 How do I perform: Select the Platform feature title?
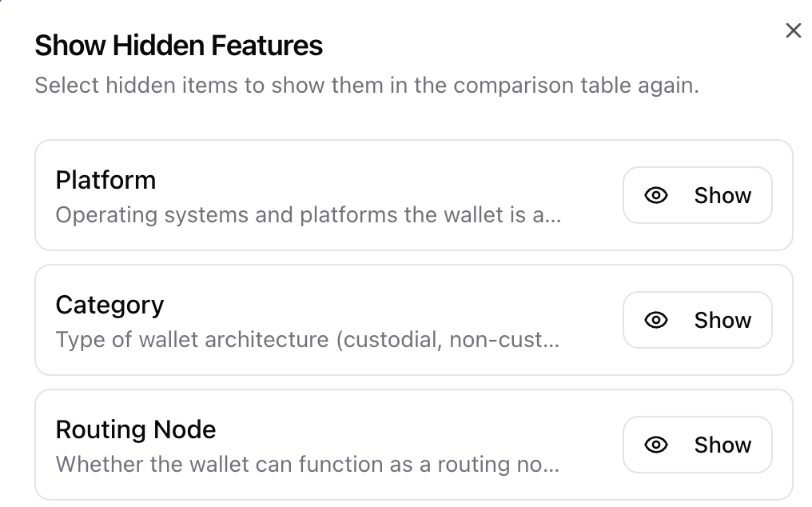[x=105, y=180]
